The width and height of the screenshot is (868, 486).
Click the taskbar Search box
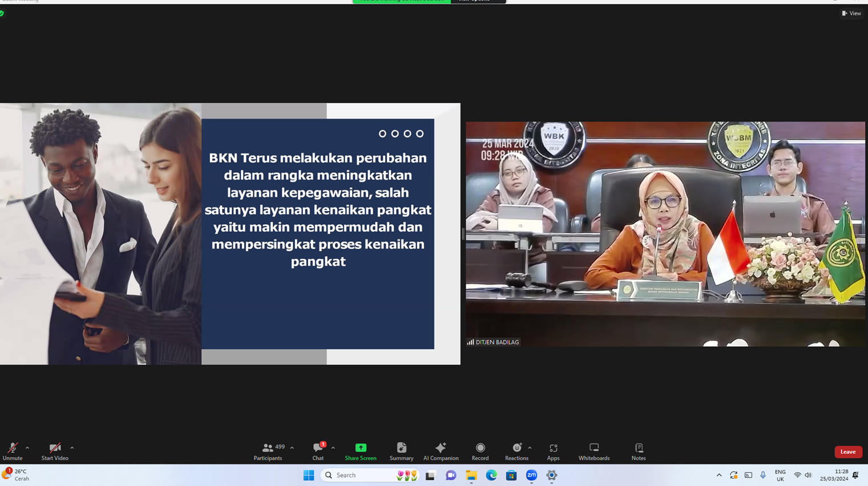370,475
